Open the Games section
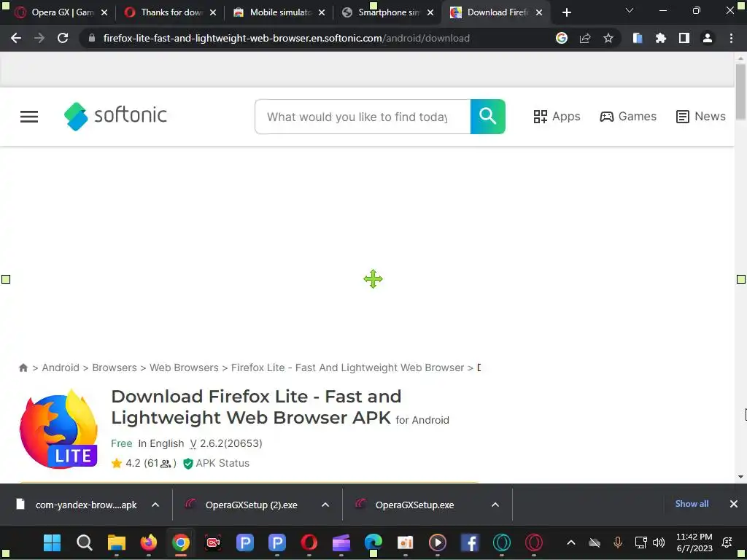This screenshot has height=560, width=747. [628, 117]
